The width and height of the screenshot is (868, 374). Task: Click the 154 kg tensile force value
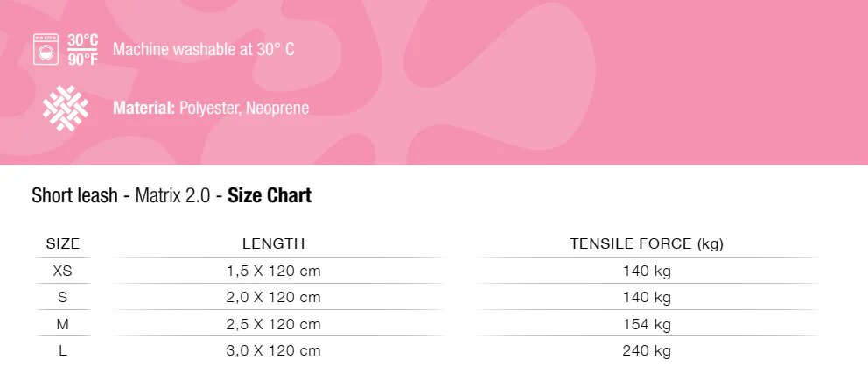pos(647,325)
